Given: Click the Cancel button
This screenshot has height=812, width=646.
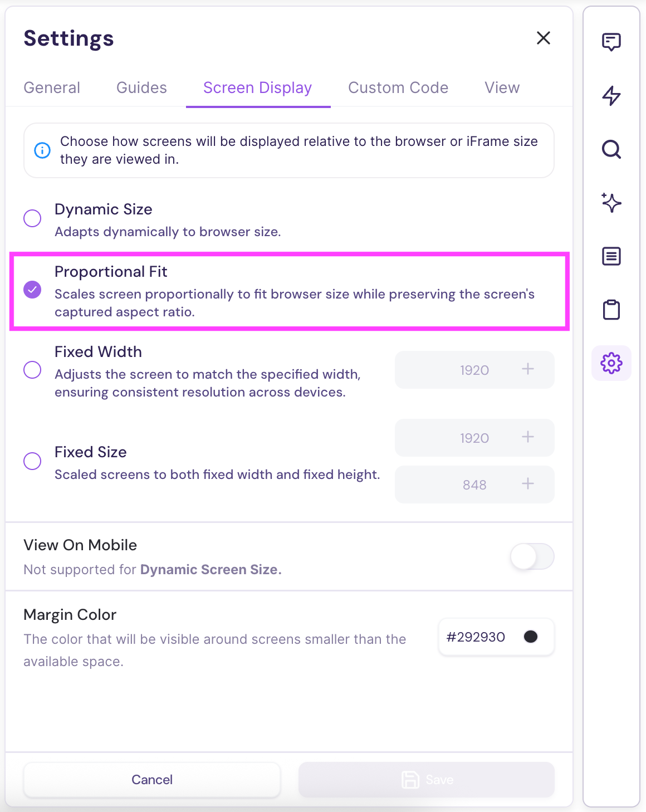Looking at the screenshot, I should (x=151, y=780).
